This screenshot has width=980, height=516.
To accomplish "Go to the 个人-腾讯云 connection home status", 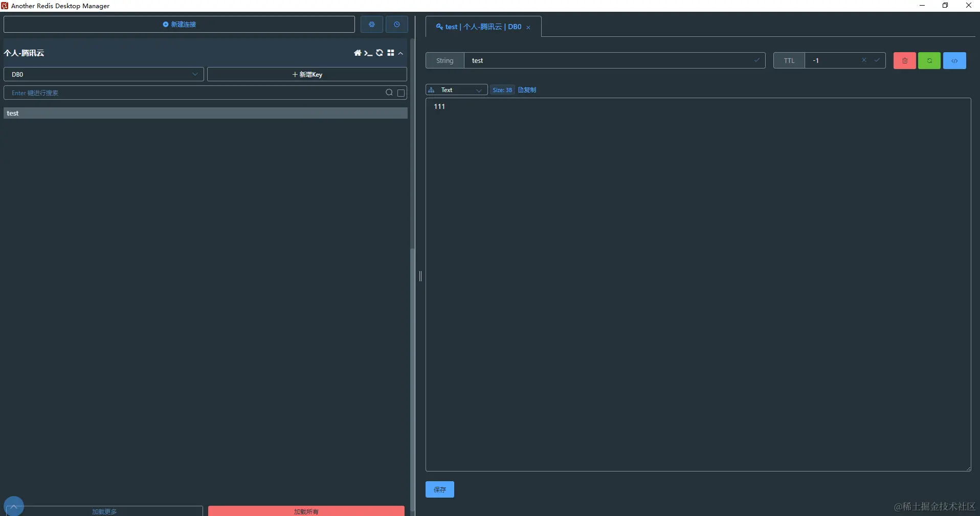I will [358, 53].
